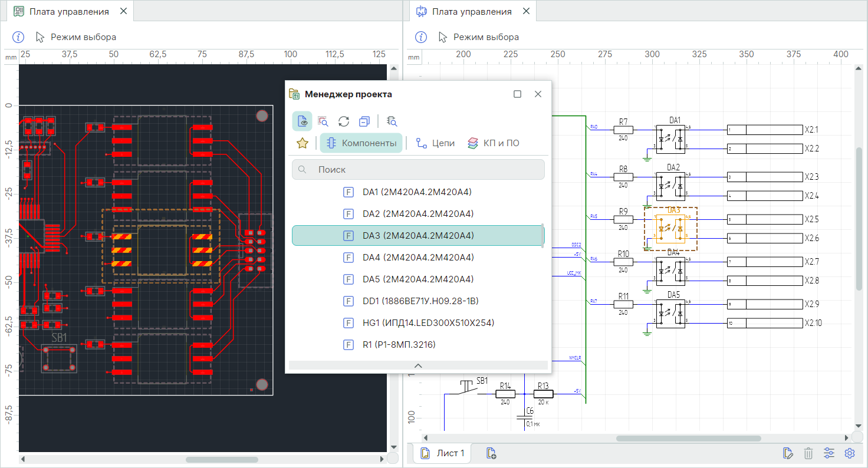
Task: Open the settings gear icon on schematic
Action: pos(850,453)
